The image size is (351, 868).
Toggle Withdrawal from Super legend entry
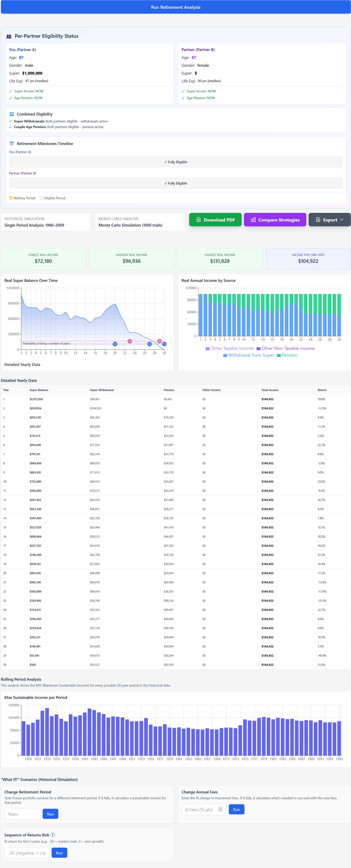pyautogui.click(x=249, y=355)
